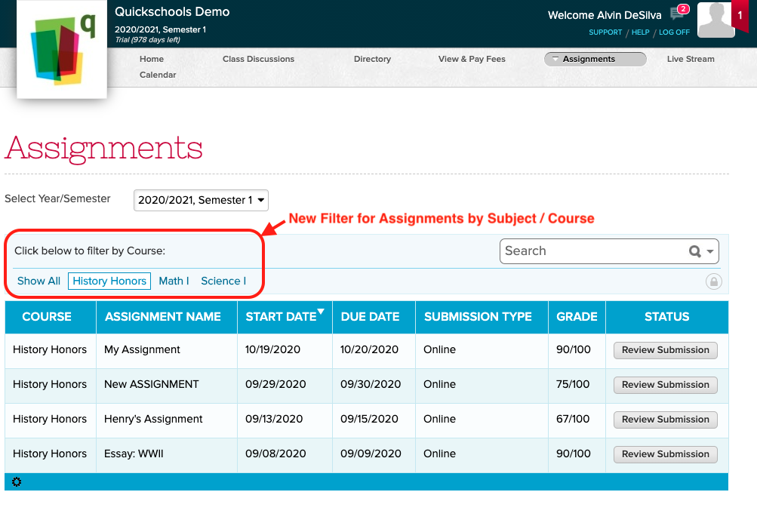This screenshot has width=757, height=532.
Task: Filter assignments by Science I
Action: click(223, 281)
